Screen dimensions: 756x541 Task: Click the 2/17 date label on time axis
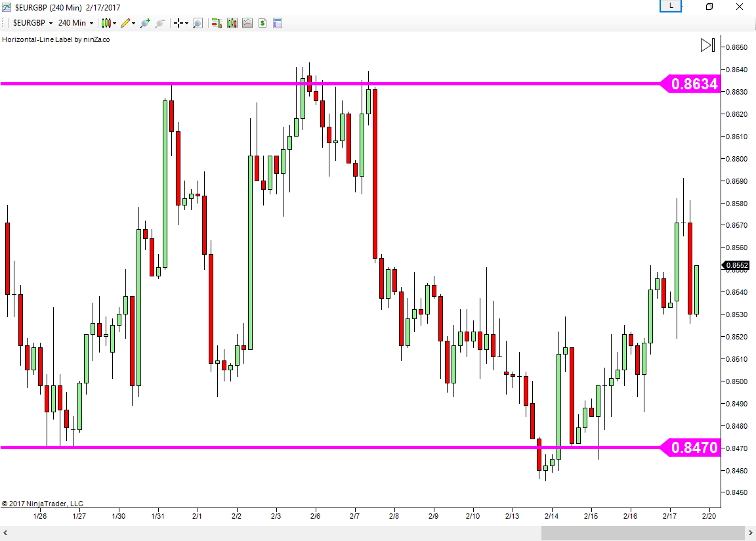[x=669, y=516]
